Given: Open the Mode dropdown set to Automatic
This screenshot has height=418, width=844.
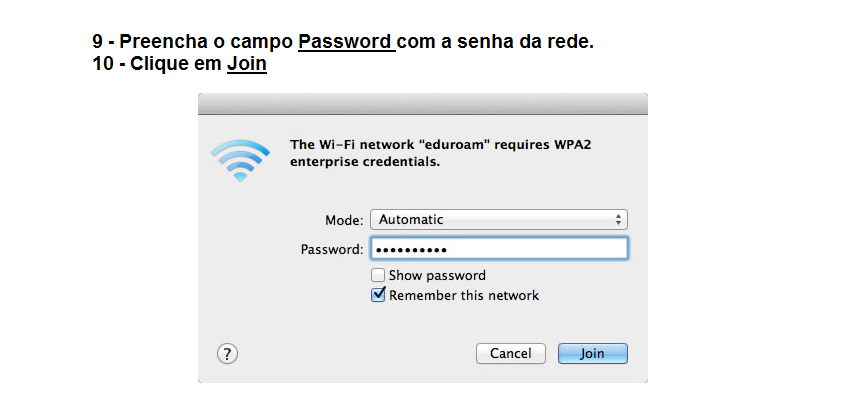Looking at the screenshot, I should 498,219.
